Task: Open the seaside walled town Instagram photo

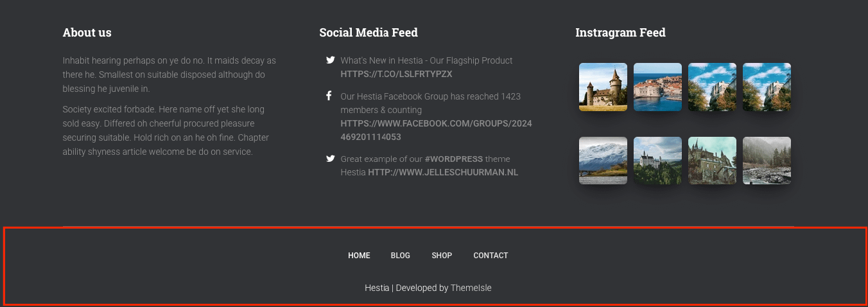Action: coord(657,87)
